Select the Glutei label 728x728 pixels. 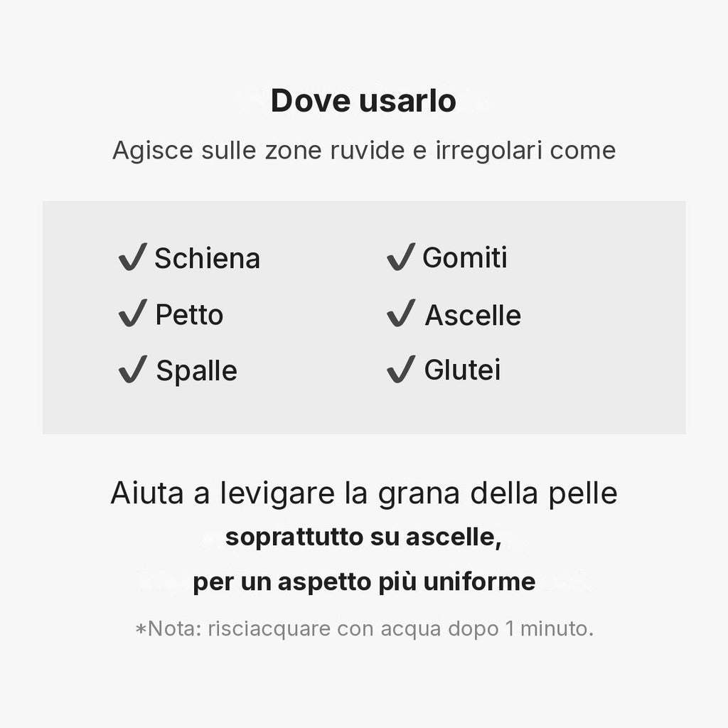[462, 370]
